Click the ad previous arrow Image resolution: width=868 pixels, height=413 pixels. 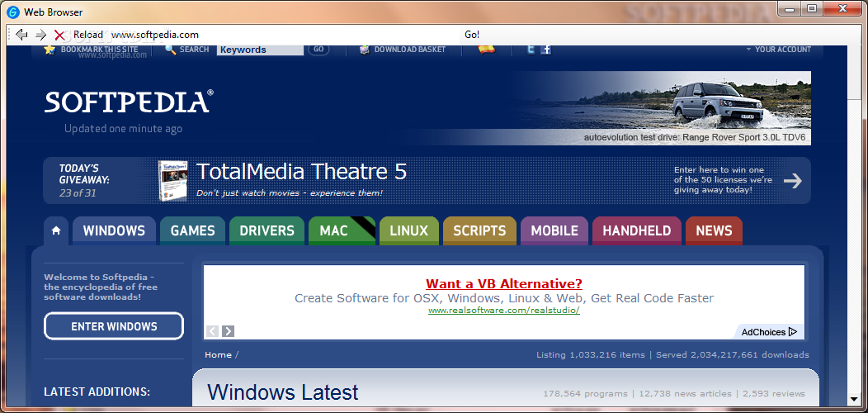pos(213,331)
